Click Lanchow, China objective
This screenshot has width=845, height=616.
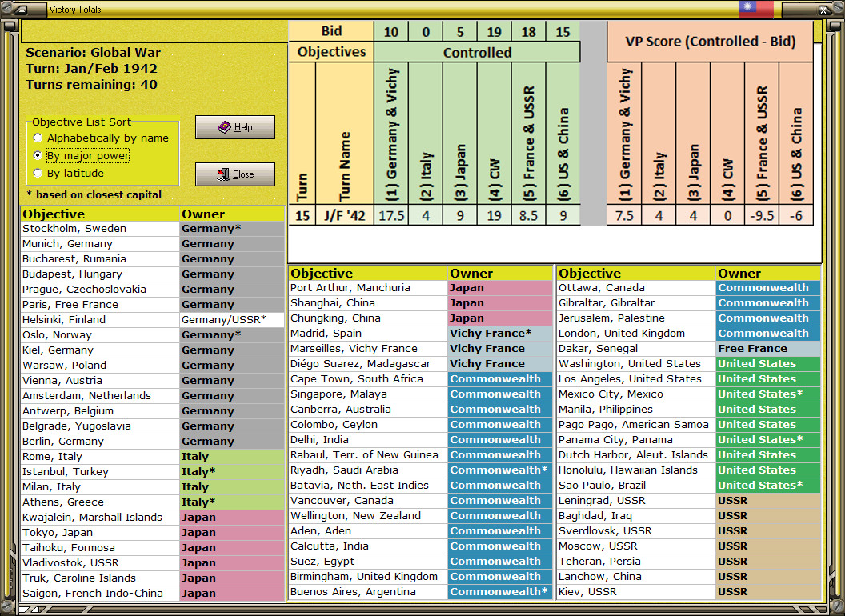(636, 577)
